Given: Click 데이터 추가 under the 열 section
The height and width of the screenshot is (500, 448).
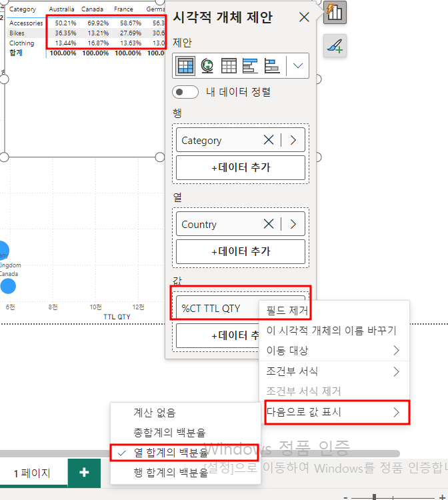Looking at the screenshot, I should [x=241, y=251].
